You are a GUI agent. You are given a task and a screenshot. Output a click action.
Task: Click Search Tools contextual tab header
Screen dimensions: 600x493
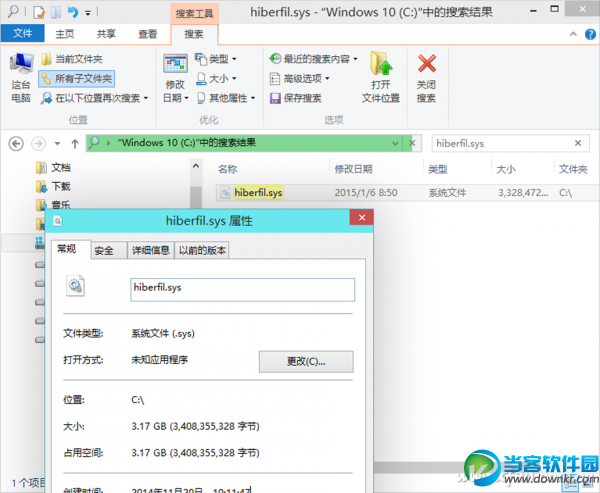click(x=194, y=13)
